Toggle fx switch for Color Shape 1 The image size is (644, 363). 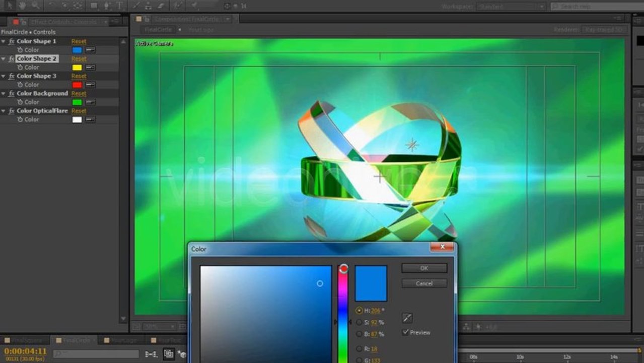click(12, 41)
